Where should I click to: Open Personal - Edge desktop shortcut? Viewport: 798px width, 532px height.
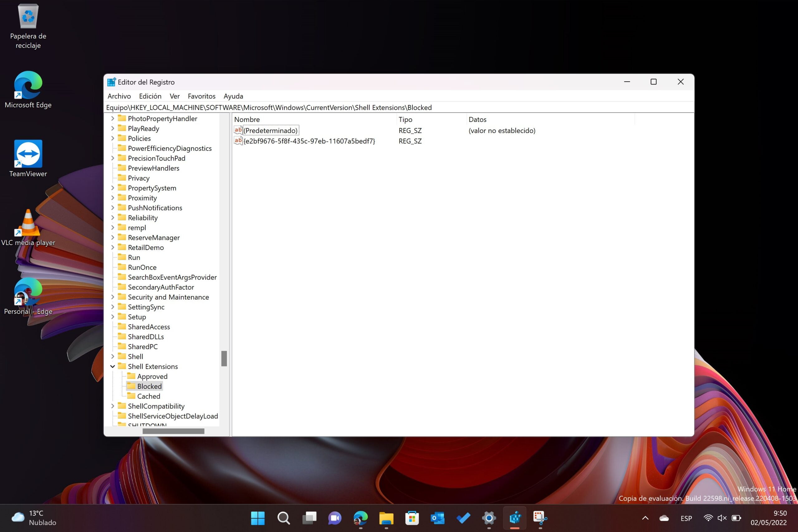[x=28, y=296]
